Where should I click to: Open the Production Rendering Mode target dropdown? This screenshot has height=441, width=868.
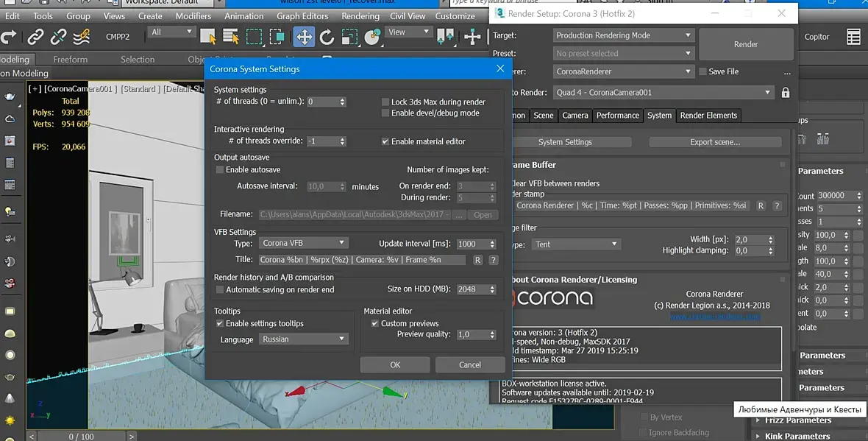pos(623,35)
